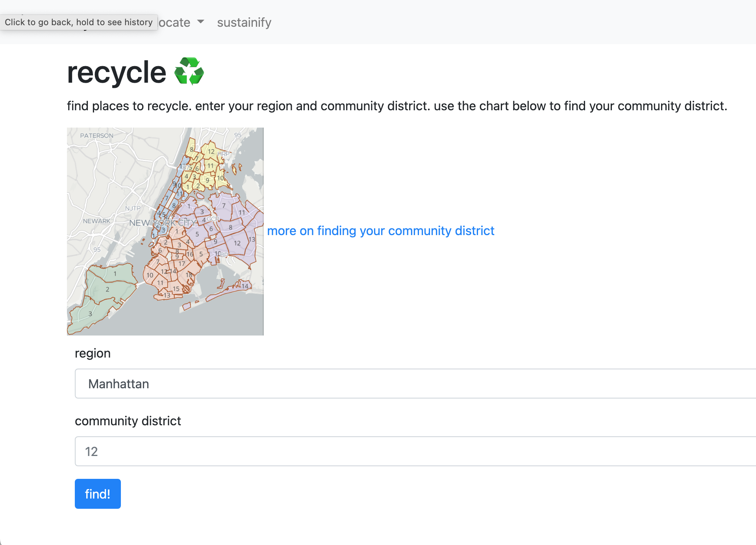Click yellow Bronx district 12 on map

(211, 152)
